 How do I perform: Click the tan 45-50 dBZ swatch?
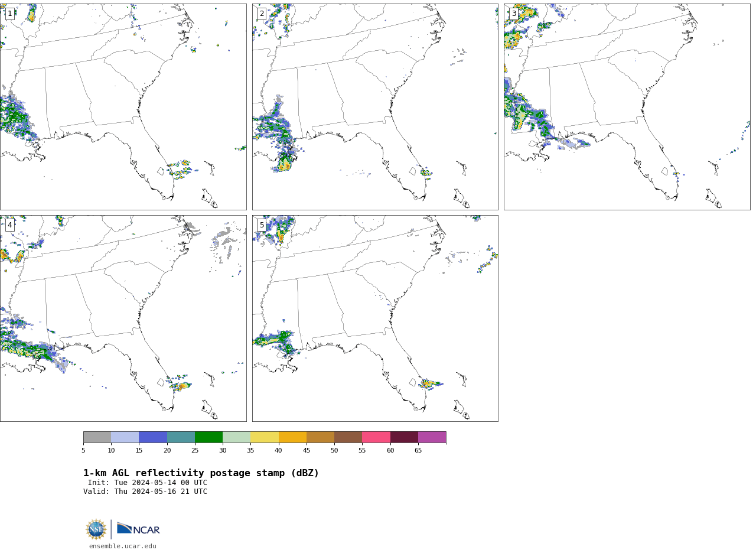[x=320, y=437]
